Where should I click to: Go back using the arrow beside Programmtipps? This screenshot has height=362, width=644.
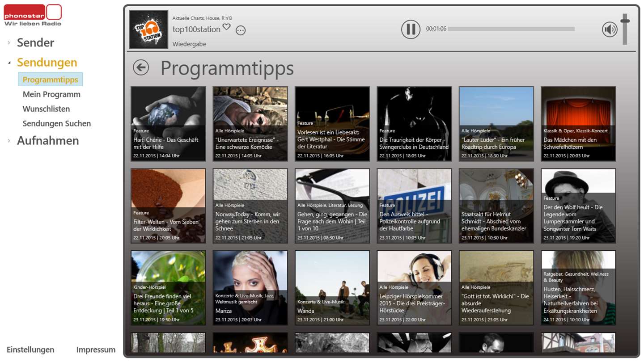point(141,67)
